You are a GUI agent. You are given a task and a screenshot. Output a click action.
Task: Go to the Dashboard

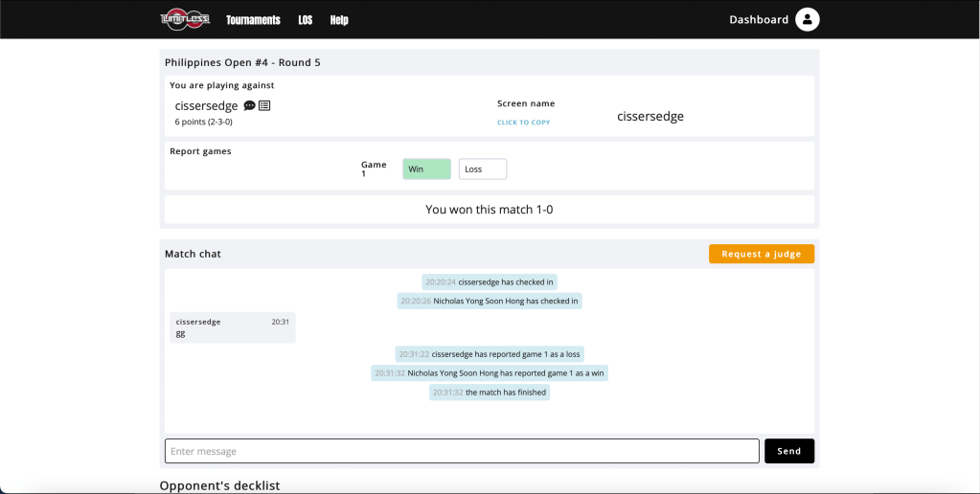click(x=759, y=20)
